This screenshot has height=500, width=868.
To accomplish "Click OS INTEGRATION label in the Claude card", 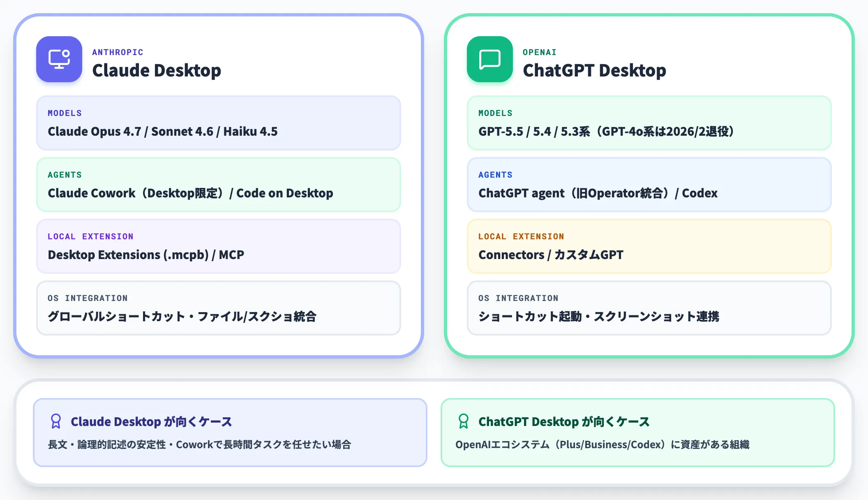I will coord(88,298).
